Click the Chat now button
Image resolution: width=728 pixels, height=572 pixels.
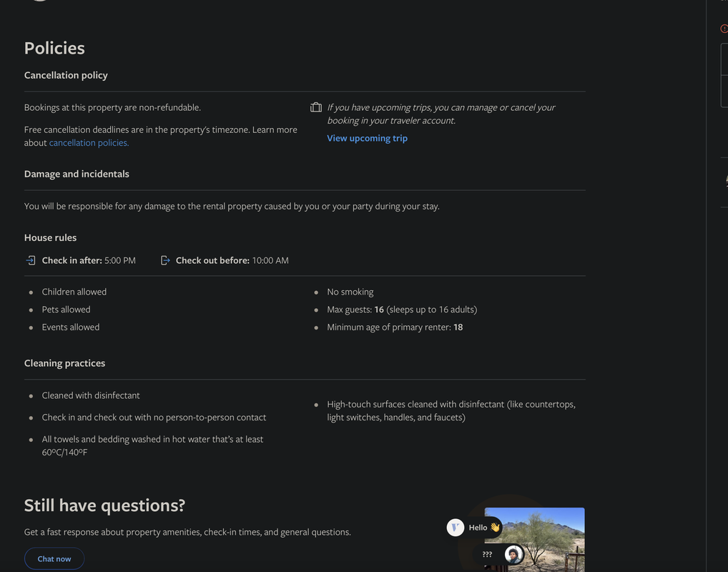54,558
